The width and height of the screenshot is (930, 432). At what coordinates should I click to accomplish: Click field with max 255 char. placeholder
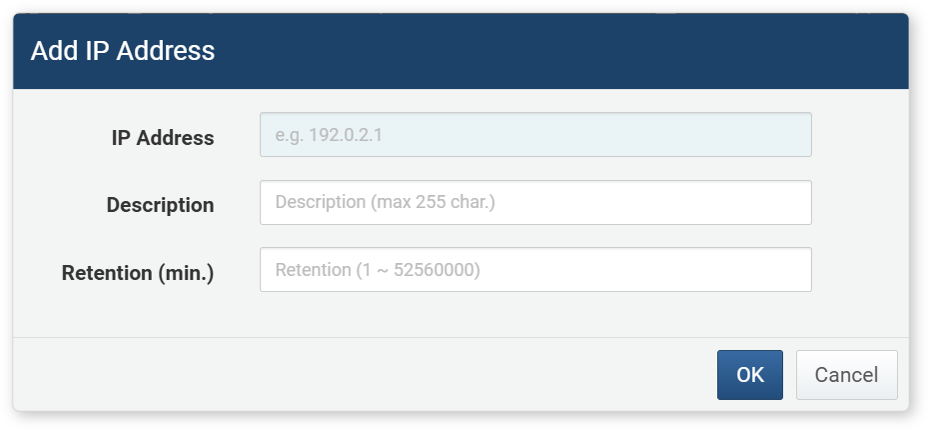[535, 203]
